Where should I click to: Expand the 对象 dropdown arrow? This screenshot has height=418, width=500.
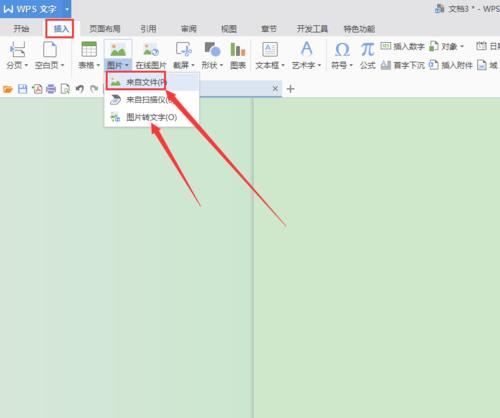click(462, 46)
